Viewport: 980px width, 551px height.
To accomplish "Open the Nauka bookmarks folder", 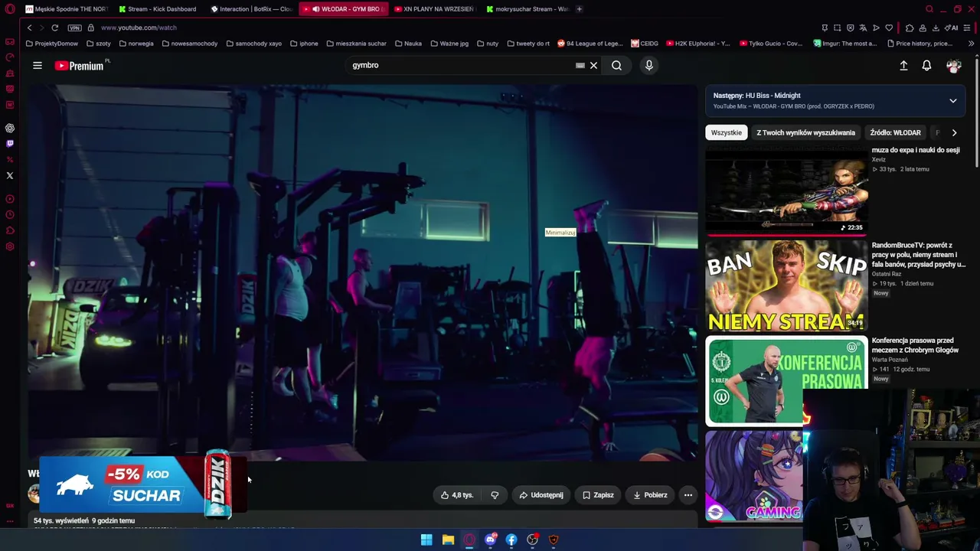I will pyautogui.click(x=408, y=44).
